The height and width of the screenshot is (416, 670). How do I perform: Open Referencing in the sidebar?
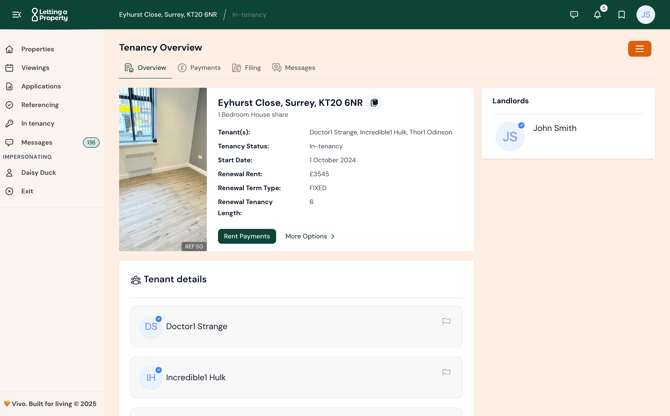tap(40, 105)
